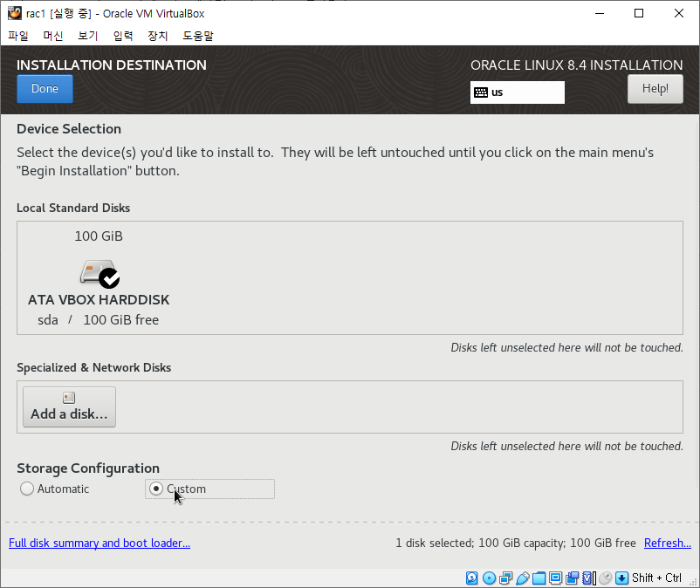Viewport: 700px width, 588px height.
Task: Click the network adapters status icon
Action: 506,578
